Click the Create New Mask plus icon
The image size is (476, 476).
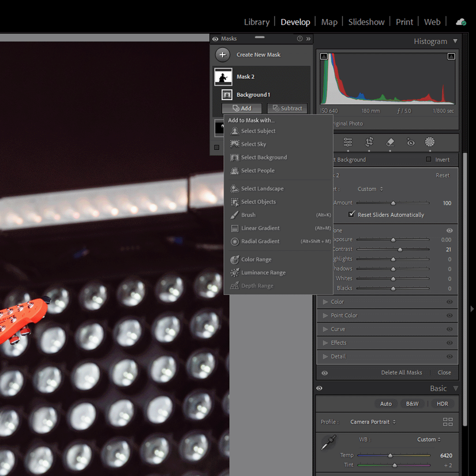pos(222,55)
